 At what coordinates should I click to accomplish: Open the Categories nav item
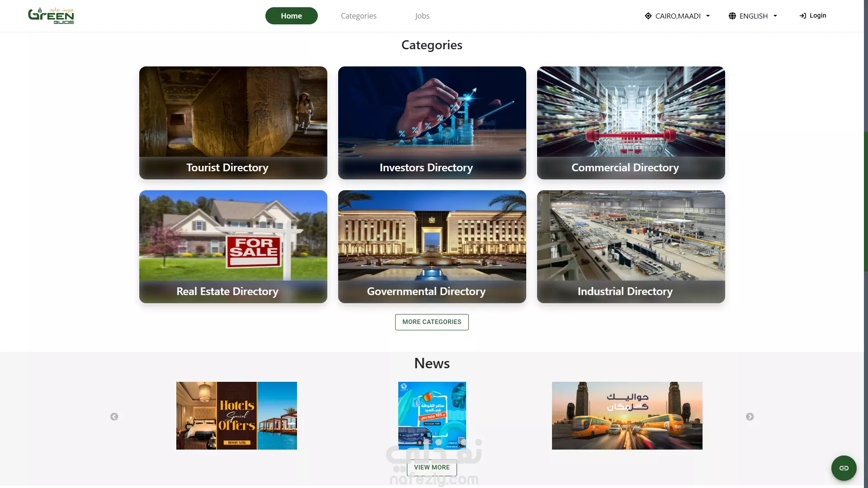(359, 16)
